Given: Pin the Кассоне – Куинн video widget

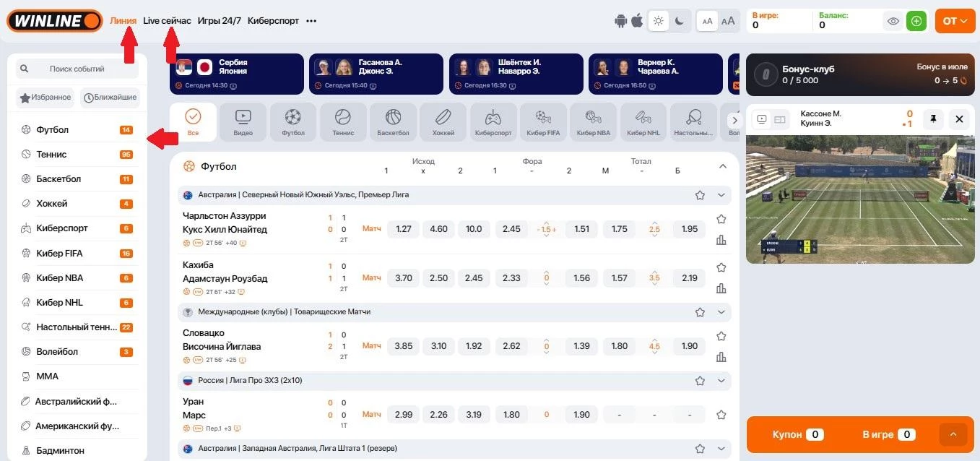Looking at the screenshot, I should click(x=932, y=119).
